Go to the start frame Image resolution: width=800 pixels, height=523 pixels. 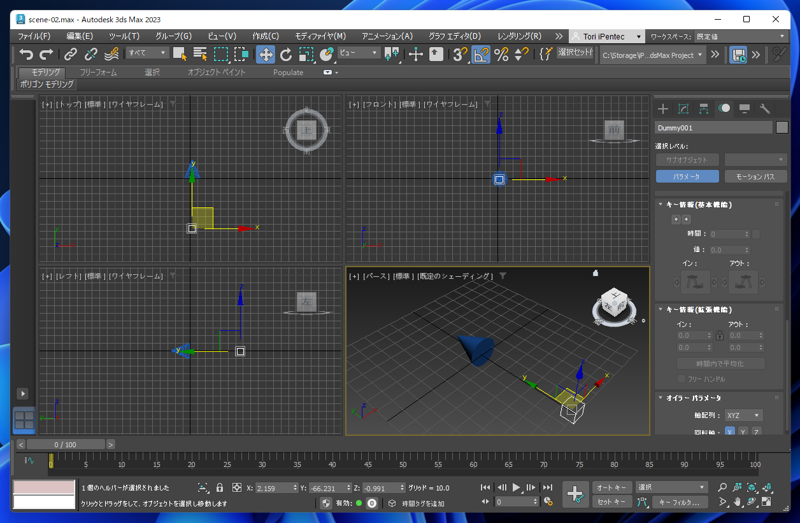[485, 487]
